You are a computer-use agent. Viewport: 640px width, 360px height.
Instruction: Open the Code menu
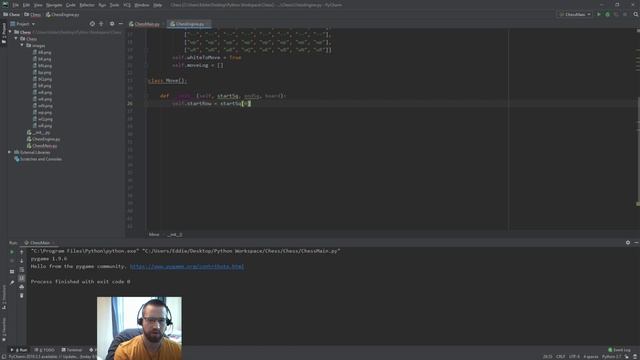[71, 5]
